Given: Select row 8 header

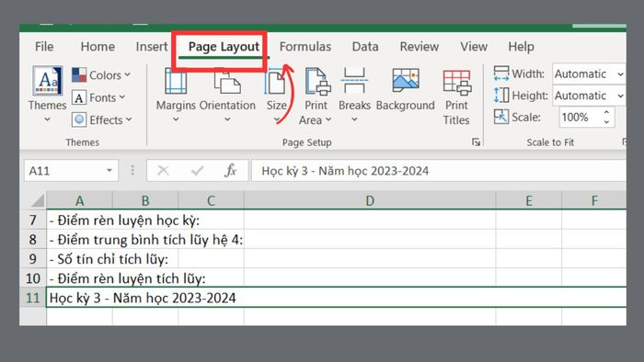Looking at the screenshot, I should click(33, 240).
